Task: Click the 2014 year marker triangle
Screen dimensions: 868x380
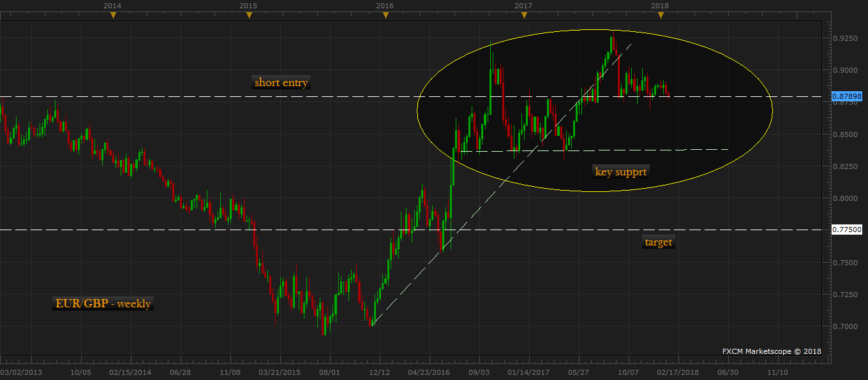Action: [113, 15]
